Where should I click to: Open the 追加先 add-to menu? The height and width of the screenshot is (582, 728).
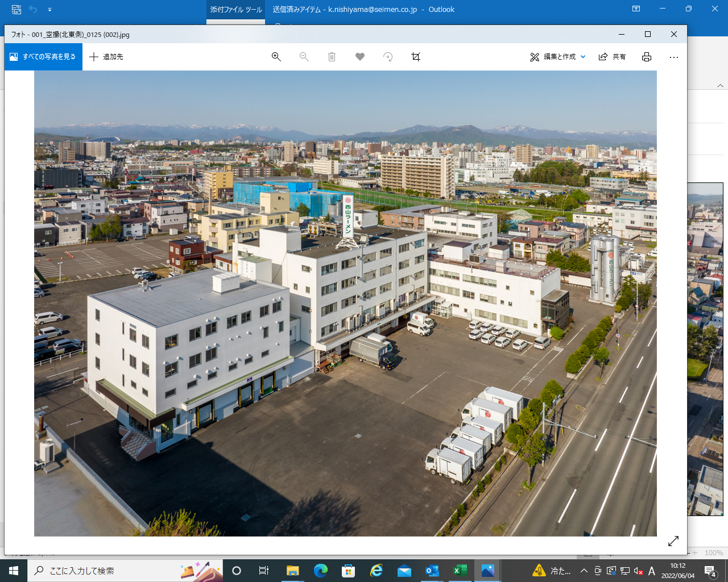point(106,57)
